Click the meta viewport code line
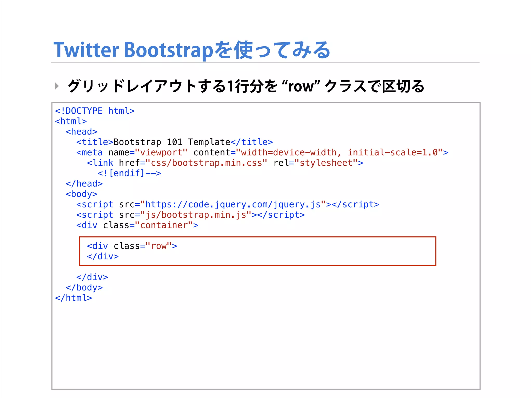The image size is (532, 399). [262, 152]
